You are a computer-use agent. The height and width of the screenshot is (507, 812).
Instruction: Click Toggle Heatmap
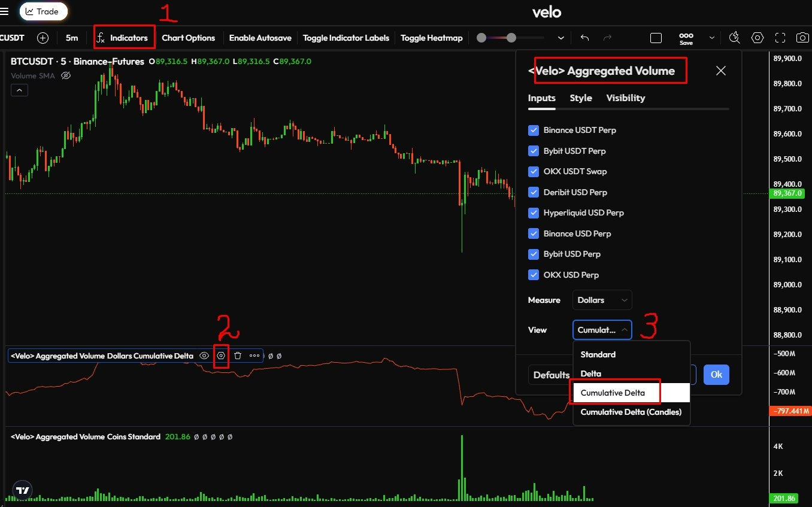pos(432,38)
